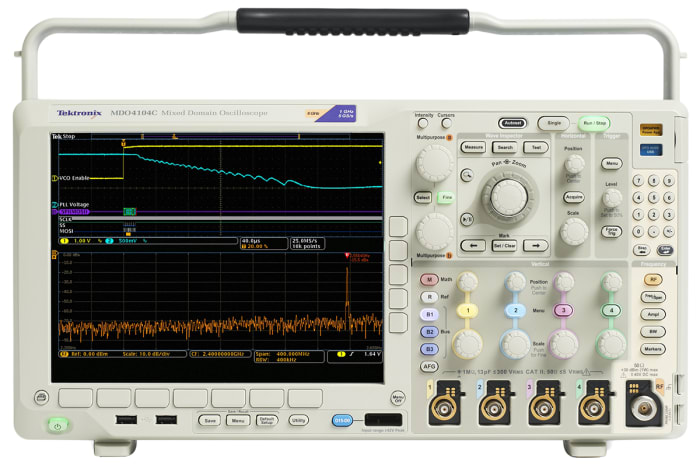Tap the keypad backspace button
The height and width of the screenshot is (465, 700).
click(642, 250)
